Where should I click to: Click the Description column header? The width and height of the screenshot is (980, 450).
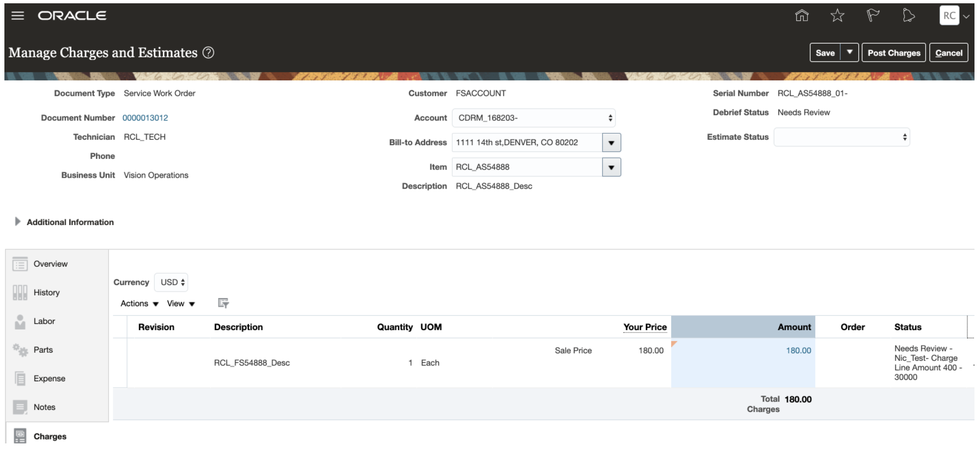click(x=238, y=327)
